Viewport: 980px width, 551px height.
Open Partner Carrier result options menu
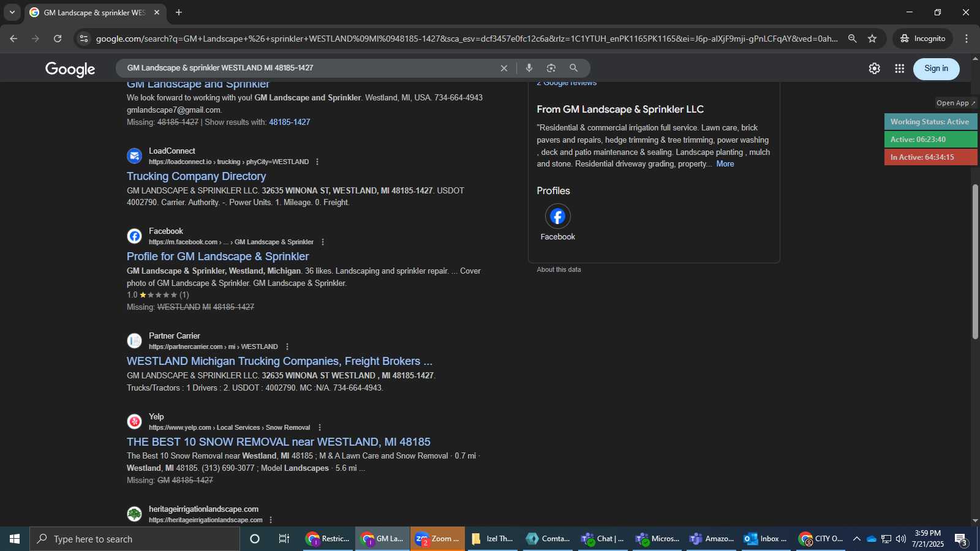point(287,347)
